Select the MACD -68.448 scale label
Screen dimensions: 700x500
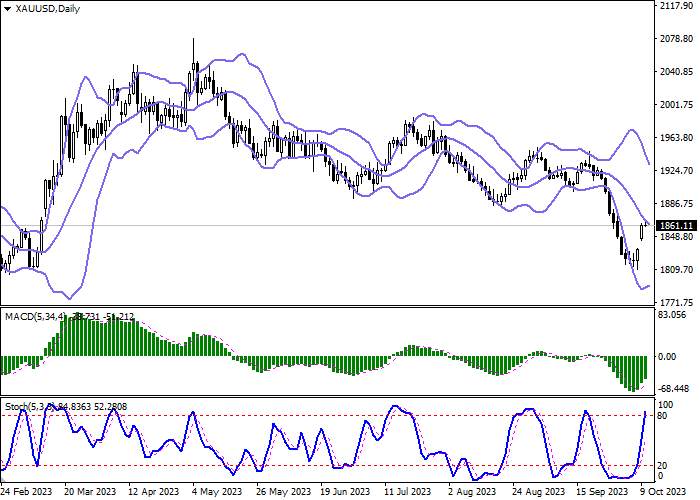coord(674,389)
